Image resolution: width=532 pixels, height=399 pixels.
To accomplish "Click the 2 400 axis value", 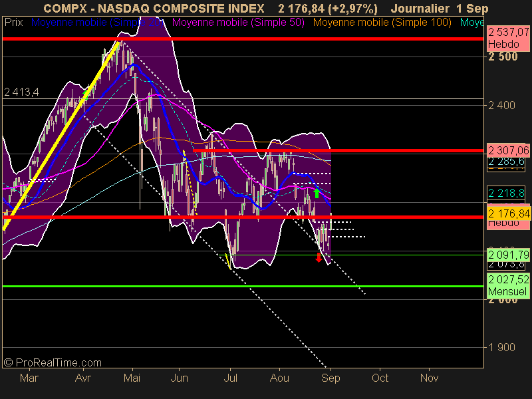I will click(501, 106).
